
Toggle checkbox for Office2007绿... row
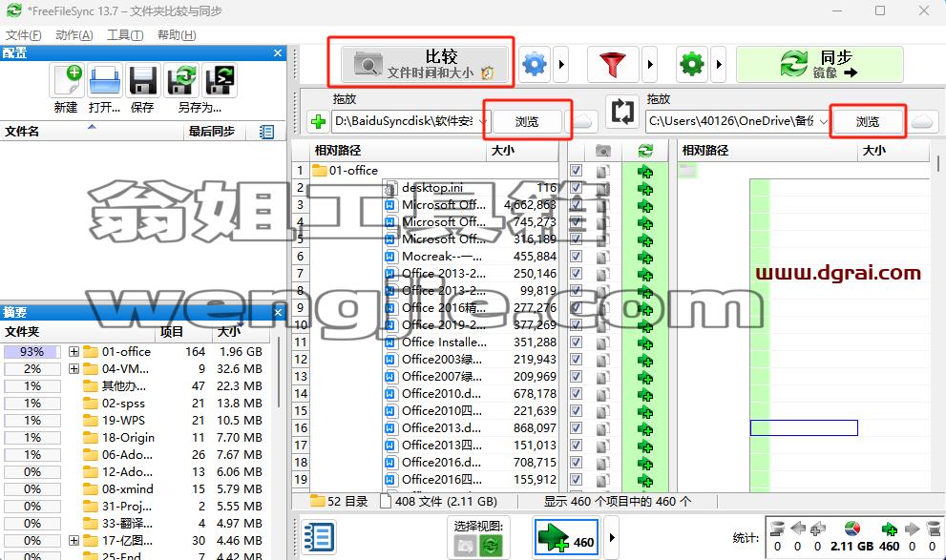point(577,376)
